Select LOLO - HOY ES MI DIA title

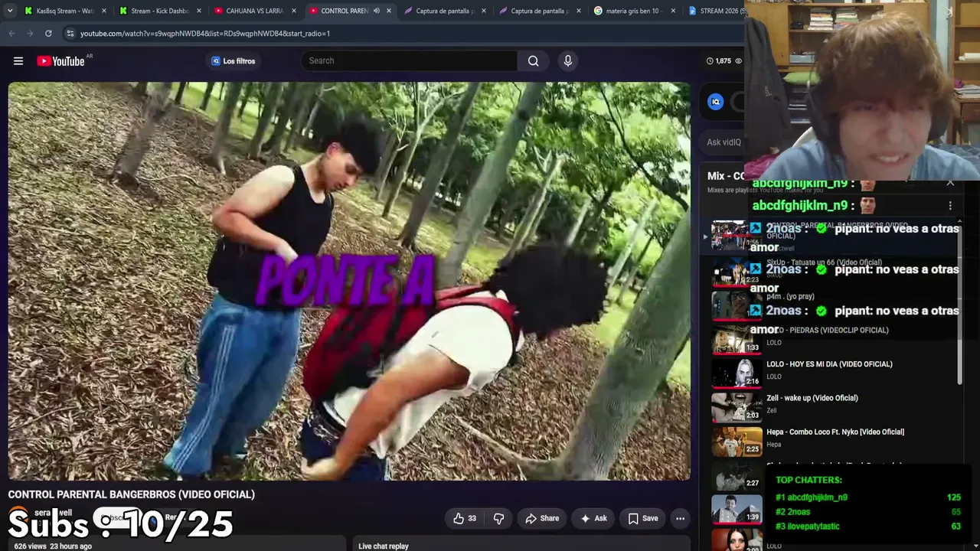[x=829, y=364]
